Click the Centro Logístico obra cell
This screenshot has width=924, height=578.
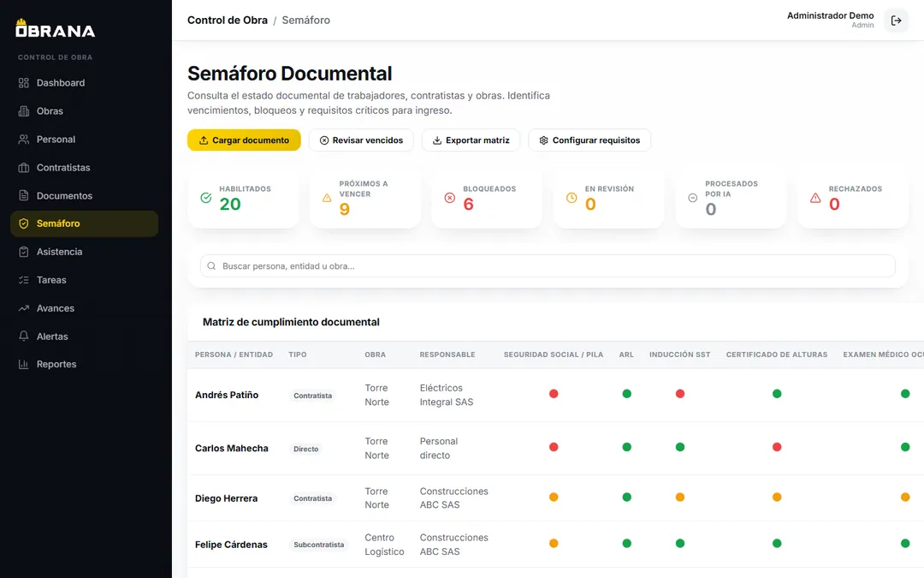(384, 545)
